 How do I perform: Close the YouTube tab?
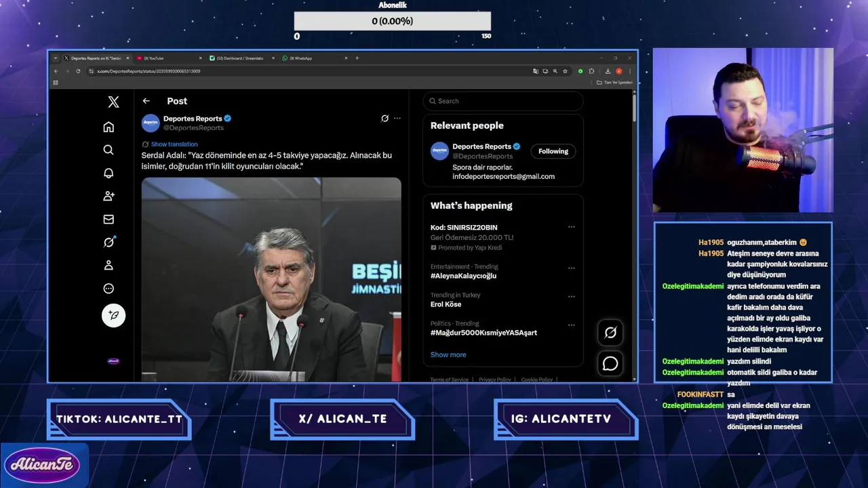pyautogui.click(x=201, y=58)
